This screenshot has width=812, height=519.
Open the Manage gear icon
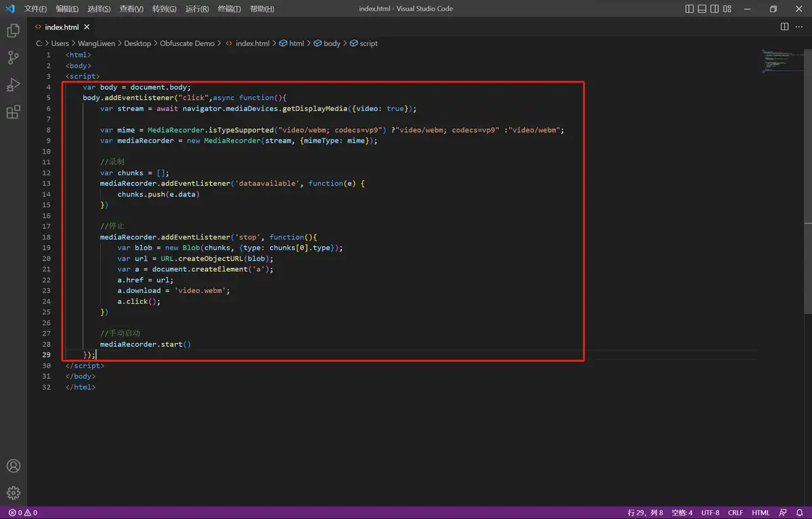pos(13,493)
